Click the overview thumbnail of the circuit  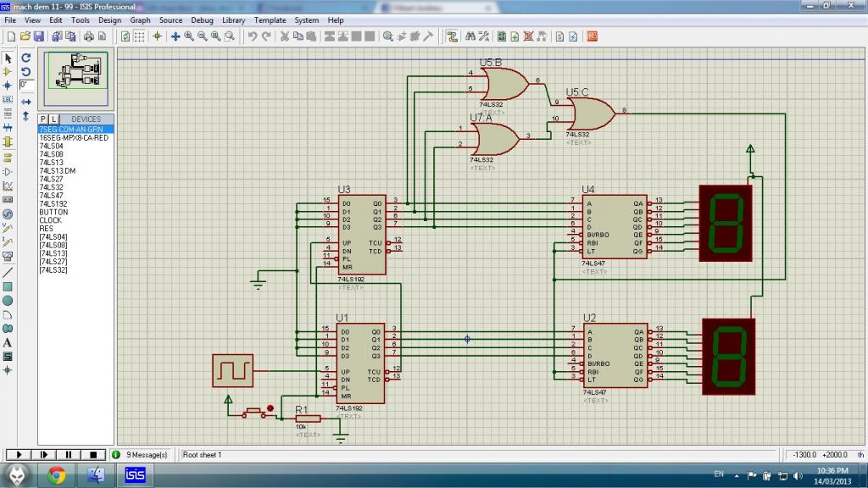(x=76, y=78)
